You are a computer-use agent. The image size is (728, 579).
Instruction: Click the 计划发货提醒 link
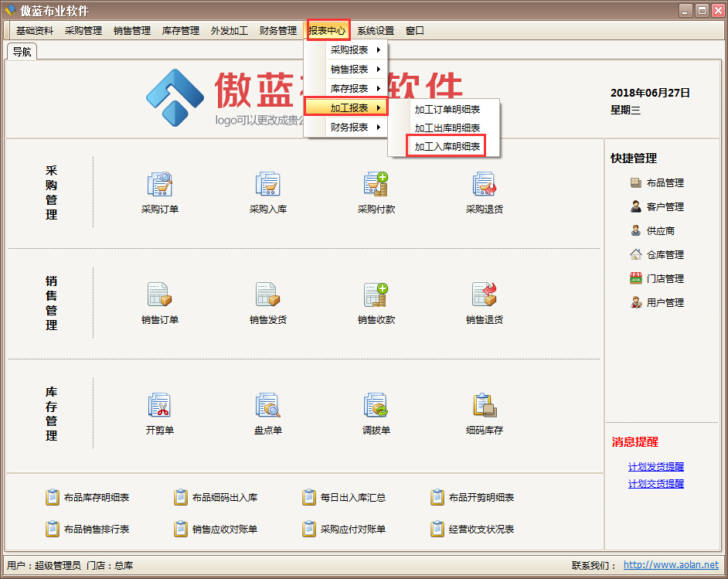pos(655,467)
